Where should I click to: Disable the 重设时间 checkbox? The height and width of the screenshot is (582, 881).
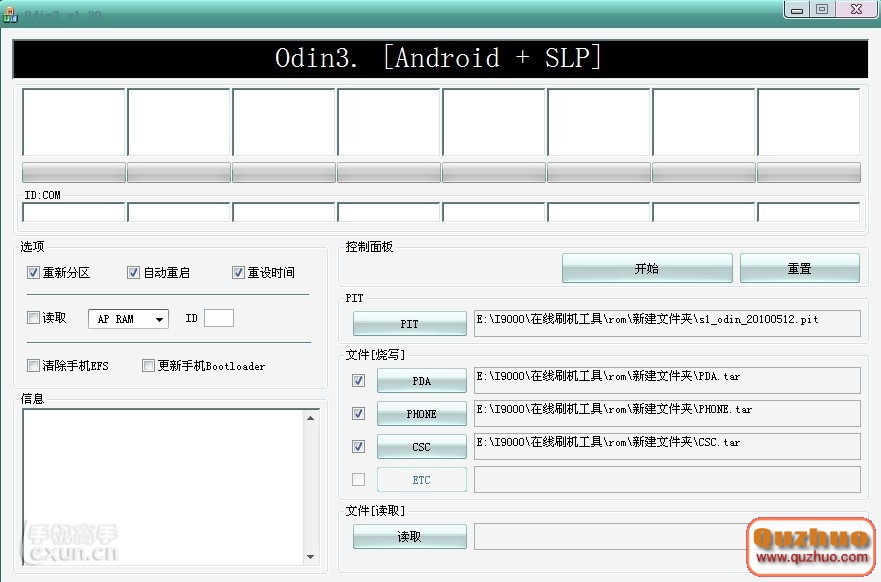coord(238,272)
